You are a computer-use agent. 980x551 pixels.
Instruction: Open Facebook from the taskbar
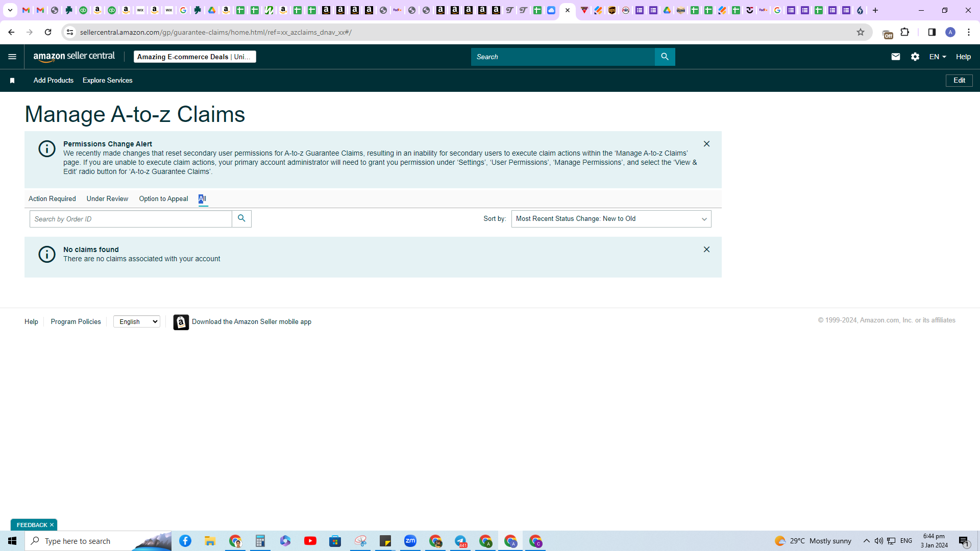185,541
